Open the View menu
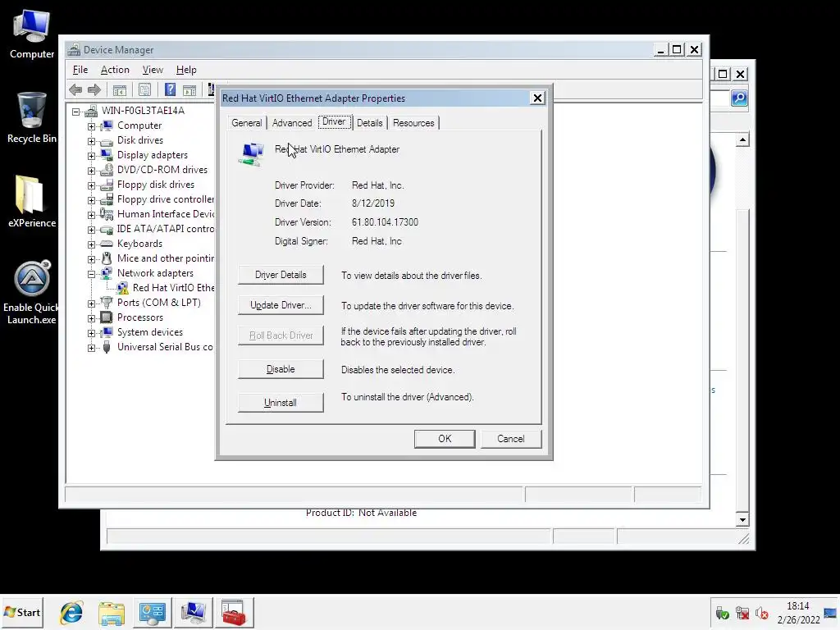The height and width of the screenshot is (630, 840). [153, 70]
